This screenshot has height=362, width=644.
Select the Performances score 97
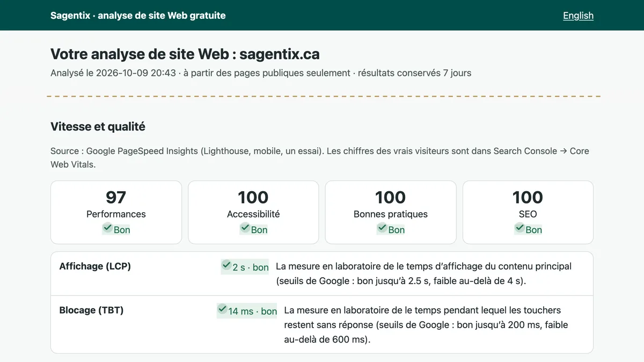pyautogui.click(x=116, y=197)
